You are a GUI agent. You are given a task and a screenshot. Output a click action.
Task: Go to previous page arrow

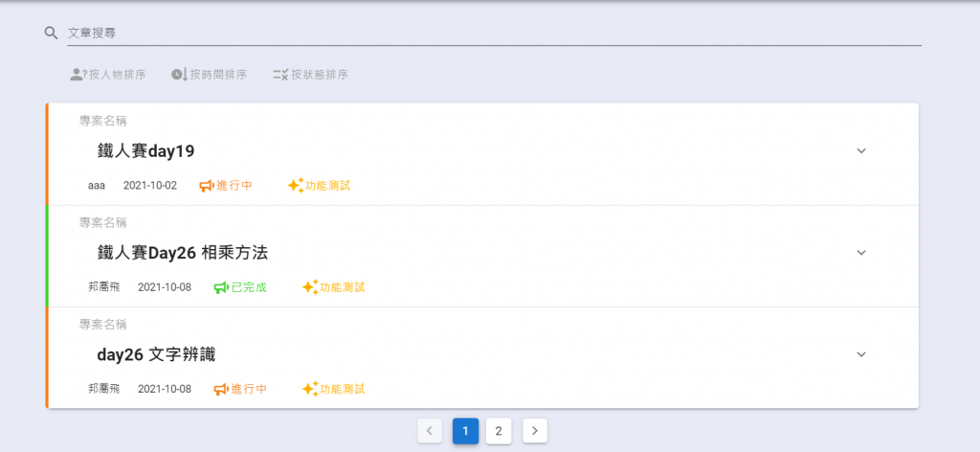coord(430,431)
